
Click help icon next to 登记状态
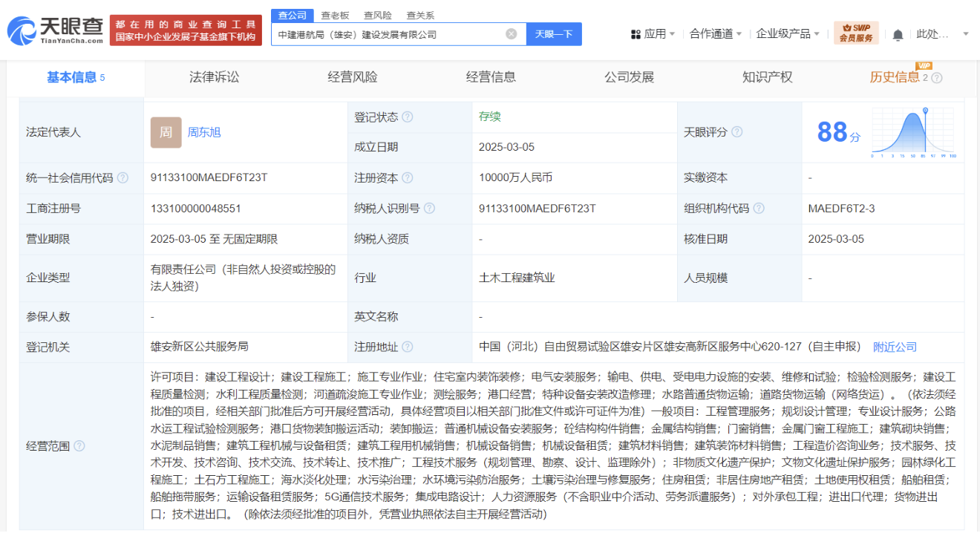[407, 117]
